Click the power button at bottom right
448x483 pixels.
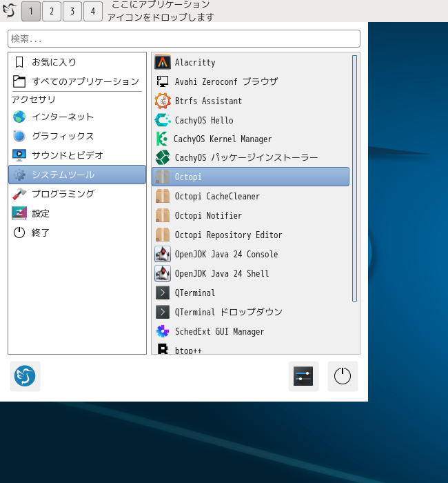[x=343, y=376]
